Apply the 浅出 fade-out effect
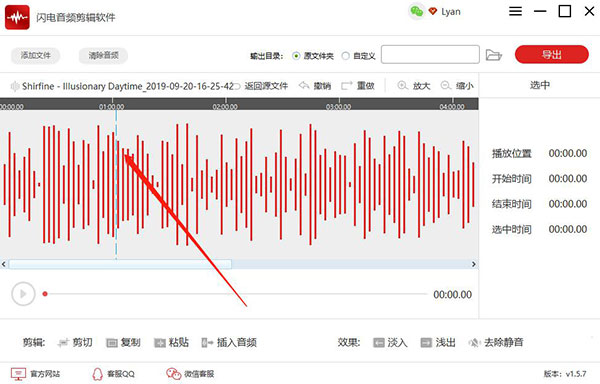Screen dimensions: 600x384 click(x=438, y=342)
